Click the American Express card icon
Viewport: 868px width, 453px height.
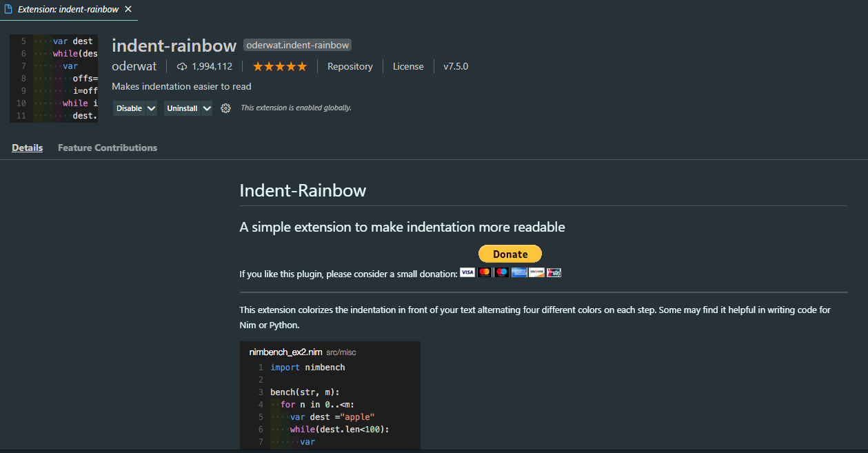tap(519, 272)
